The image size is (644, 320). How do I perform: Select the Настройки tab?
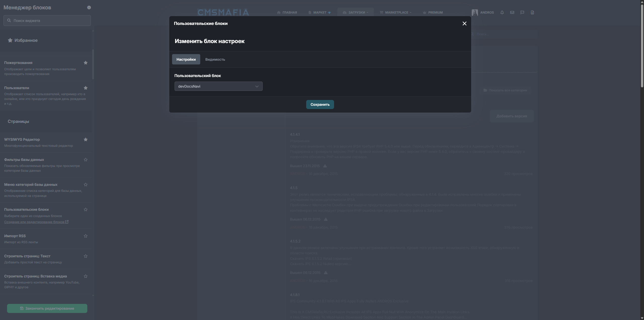[x=186, y=59]
